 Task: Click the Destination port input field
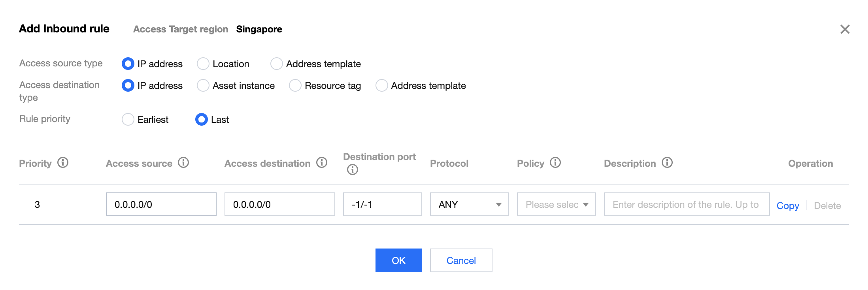pyautogui.click(x=382, y=204)
